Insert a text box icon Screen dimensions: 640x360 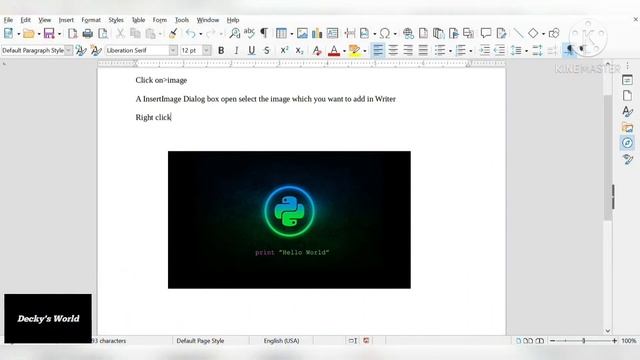coord(332,33)
